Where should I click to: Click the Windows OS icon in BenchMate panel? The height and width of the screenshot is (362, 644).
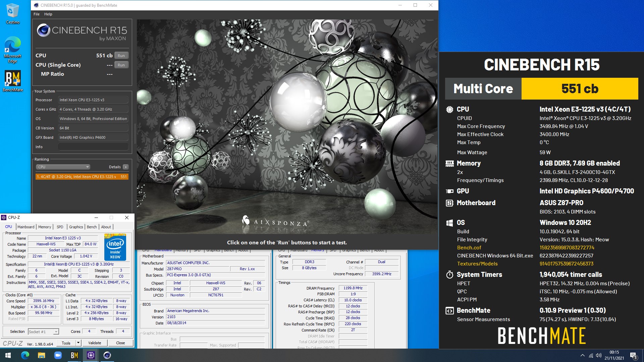point(449,223)
